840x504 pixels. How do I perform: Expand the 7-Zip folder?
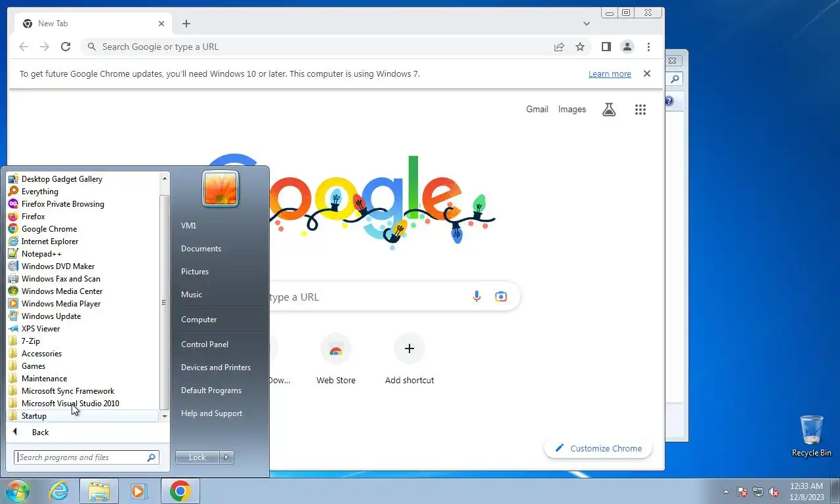tap(83, 341)
